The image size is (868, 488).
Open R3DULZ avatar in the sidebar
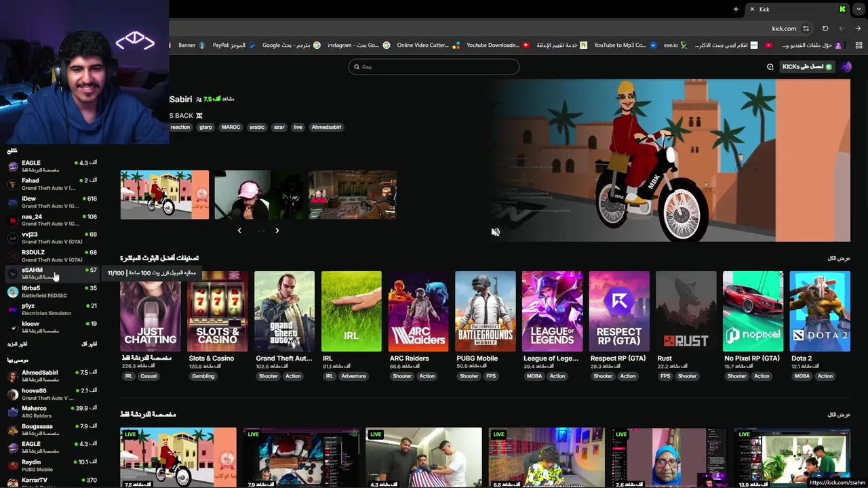12,256
